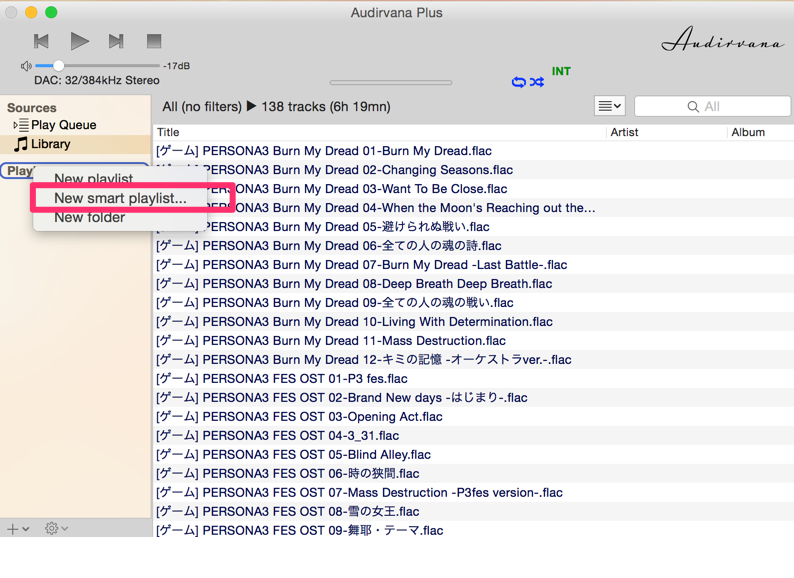Select Play Queue in Sources
794x578 pixels.
click(x=63, y=125)
